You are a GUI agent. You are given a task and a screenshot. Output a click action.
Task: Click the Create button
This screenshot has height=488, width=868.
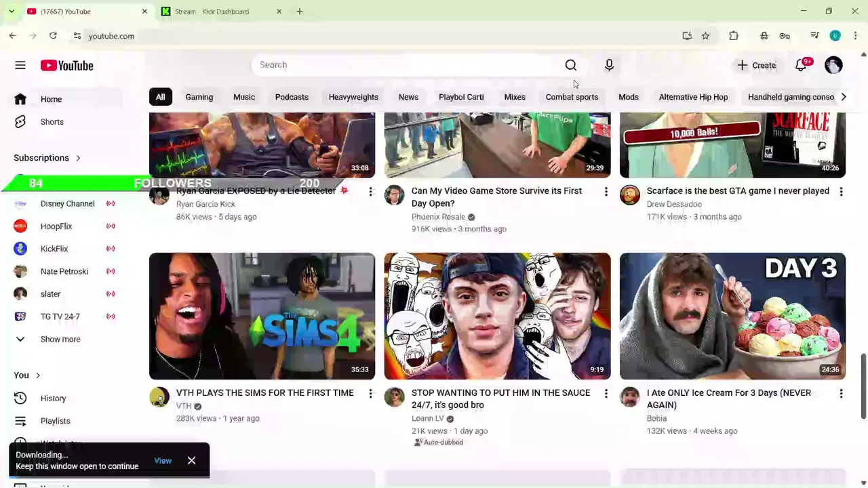click(757, 65)
